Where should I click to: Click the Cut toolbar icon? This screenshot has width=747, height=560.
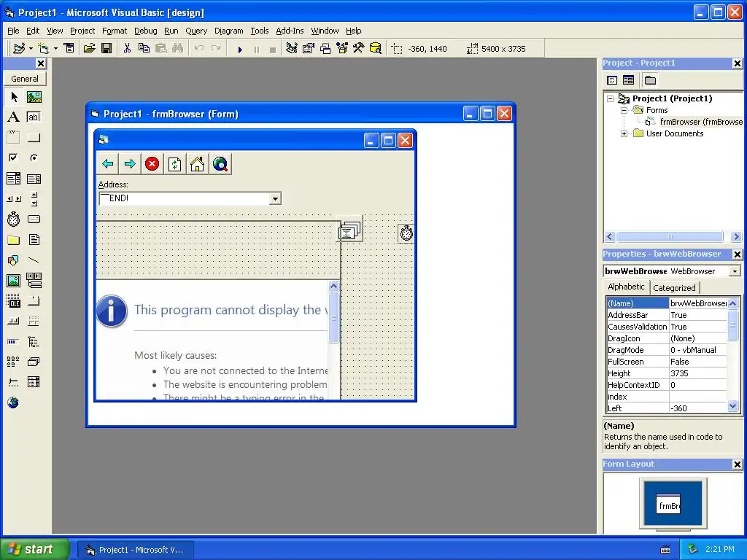pos(127,48)
